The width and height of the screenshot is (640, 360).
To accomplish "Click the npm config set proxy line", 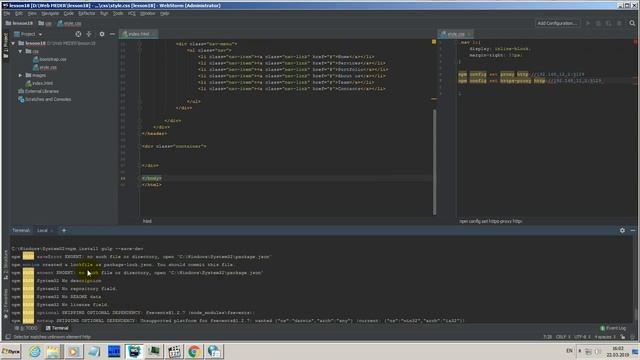I will 521,74.
